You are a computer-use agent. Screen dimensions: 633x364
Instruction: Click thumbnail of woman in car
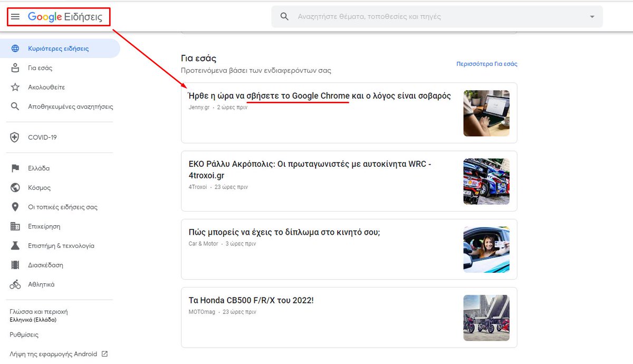tap(486, 250)
